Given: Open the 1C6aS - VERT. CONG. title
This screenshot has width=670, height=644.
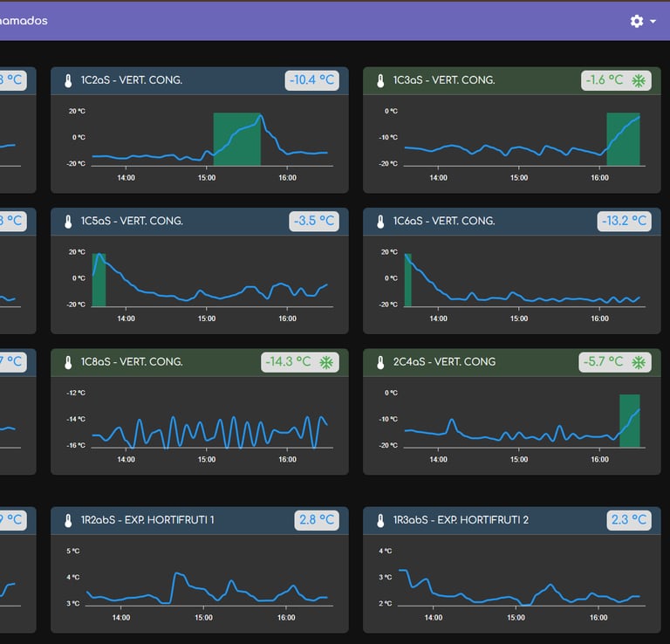Looking at the screenshot, I should pos(444,222).
